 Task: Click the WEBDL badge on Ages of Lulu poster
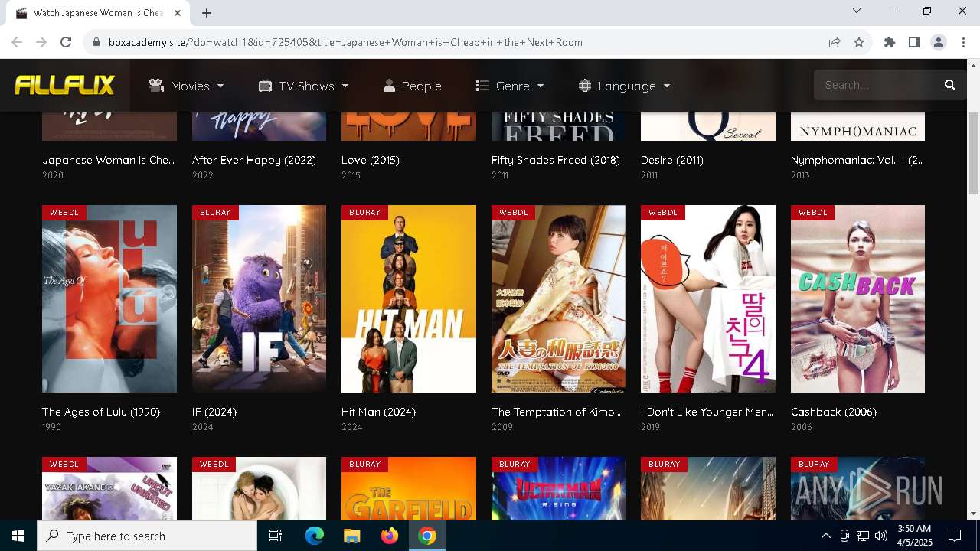click(64, 212)
